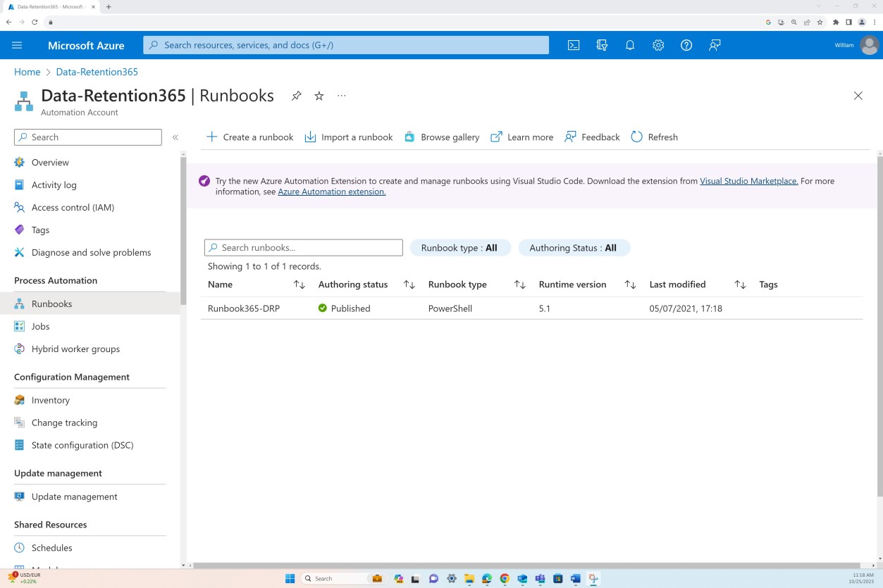Select Jobs in the Process Automation sidebar

(x=40, y=326)
